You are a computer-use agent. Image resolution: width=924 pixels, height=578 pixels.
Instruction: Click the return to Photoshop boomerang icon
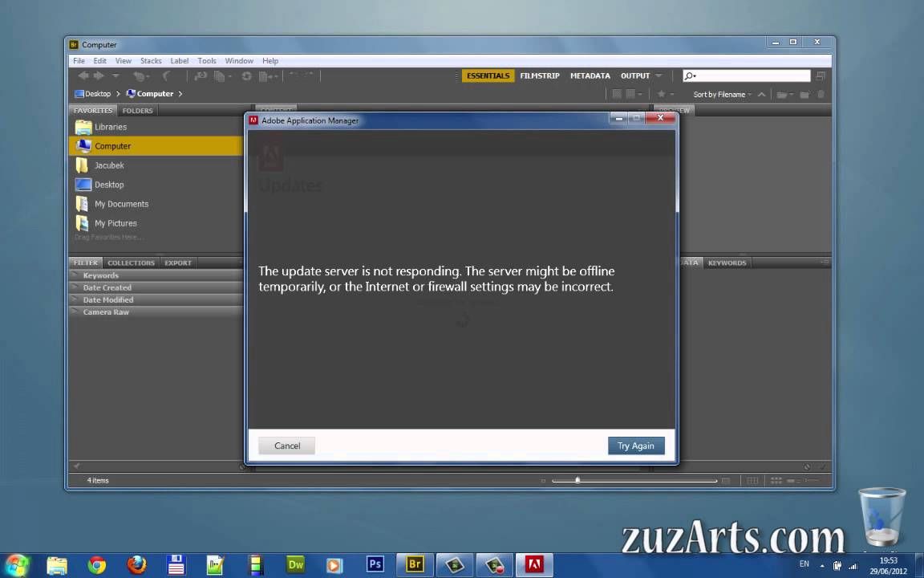(167, 76)
